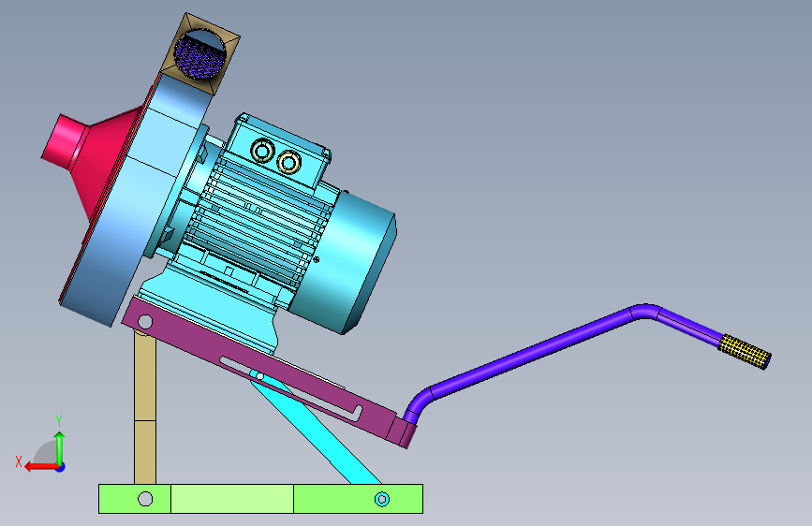Screen dimensions: 812x526
Task: Click the cyan pin in green base
Action: pos(382,499)
